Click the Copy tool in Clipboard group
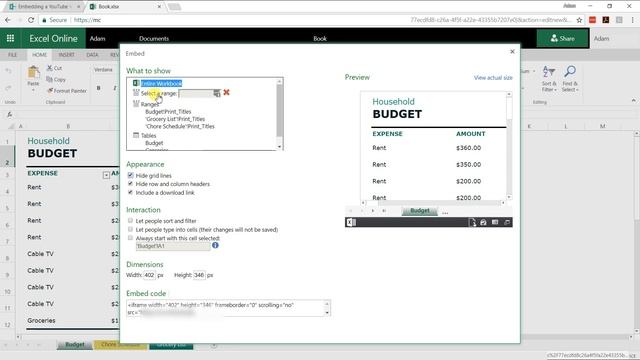This screenshot has height=360, width=640. pos(56,80)
